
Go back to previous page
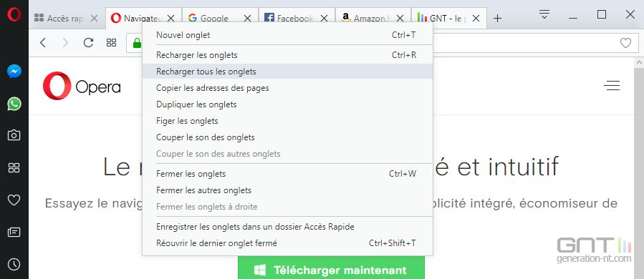click(x=43, y=42)
